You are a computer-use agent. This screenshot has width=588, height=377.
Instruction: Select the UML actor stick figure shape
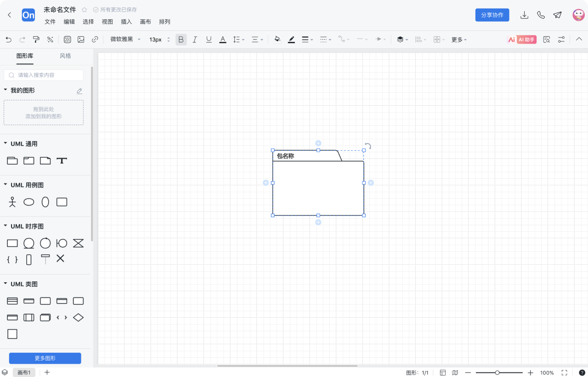coord(12,202)
